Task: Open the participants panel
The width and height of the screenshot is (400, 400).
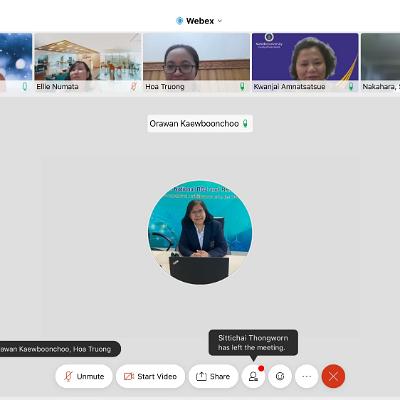Action: tap(253, 376)
